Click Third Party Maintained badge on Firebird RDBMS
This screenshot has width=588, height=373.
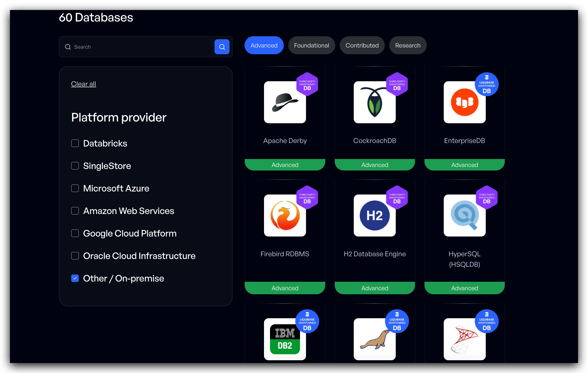tap(307, 197)
